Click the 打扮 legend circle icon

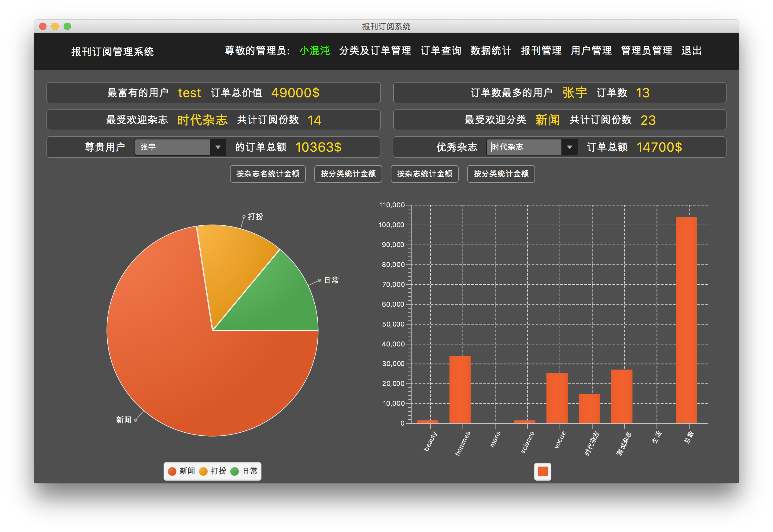[x=203, y=471]
